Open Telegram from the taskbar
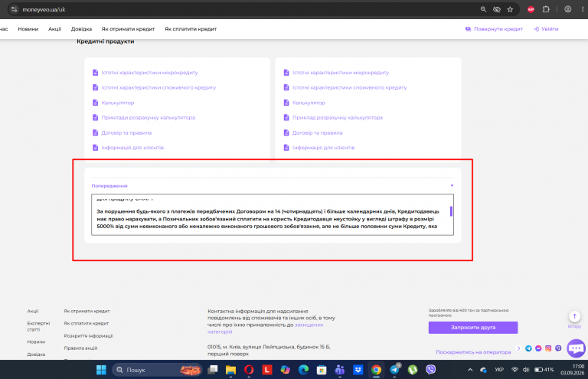This screenshot has height=379, width=588. pyautogui.click(x=394, y=370)
